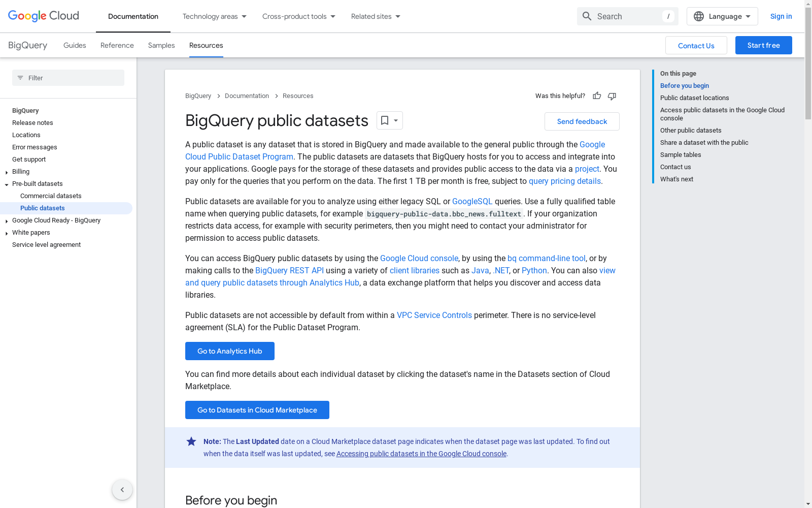
Task: Collapse the Pre-built datasets section arrow
Action: 7,184
